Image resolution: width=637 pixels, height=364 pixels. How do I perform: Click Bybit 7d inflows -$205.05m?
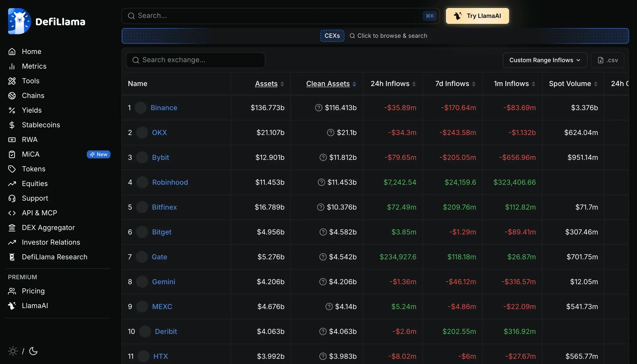[458, 157]
